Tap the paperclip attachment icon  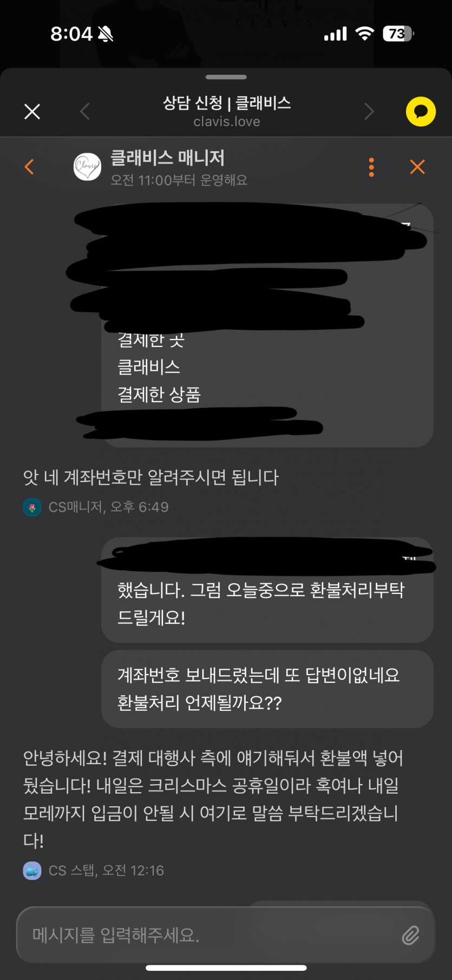click(410, 935)
